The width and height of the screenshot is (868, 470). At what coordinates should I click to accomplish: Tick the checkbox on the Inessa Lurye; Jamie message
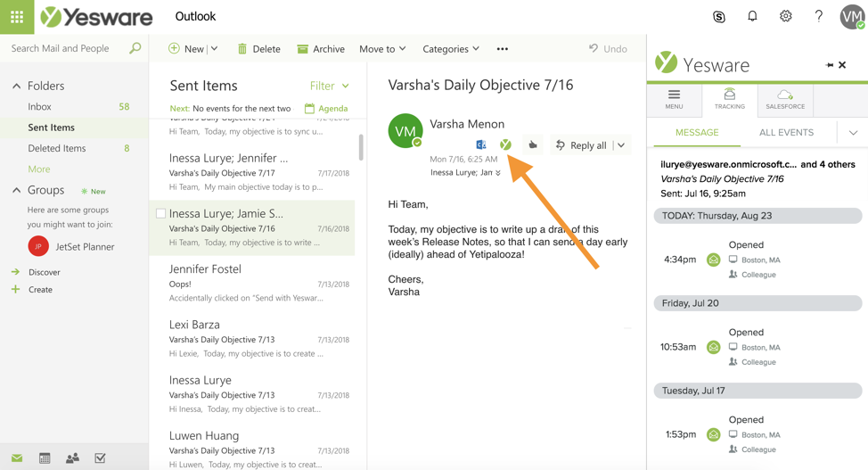160,214
